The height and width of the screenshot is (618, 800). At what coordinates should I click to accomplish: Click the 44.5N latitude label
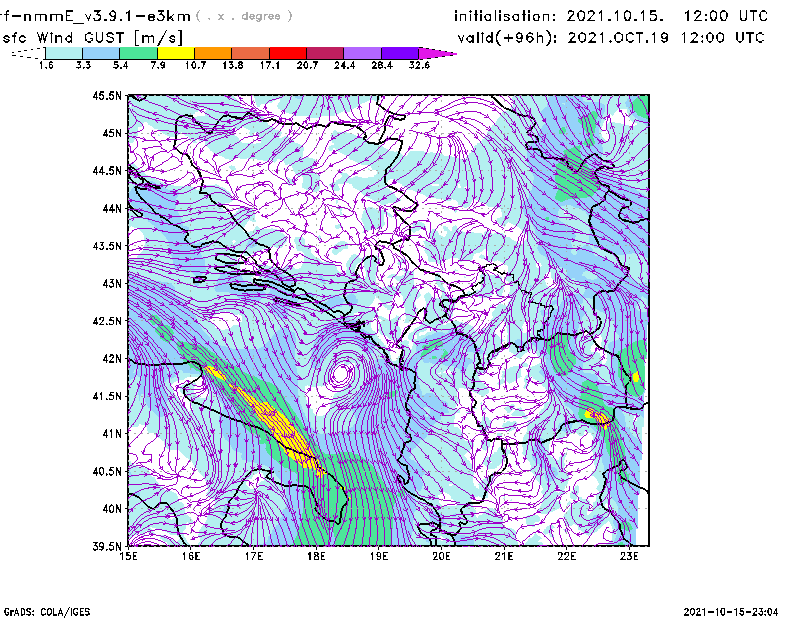(107, 170)
